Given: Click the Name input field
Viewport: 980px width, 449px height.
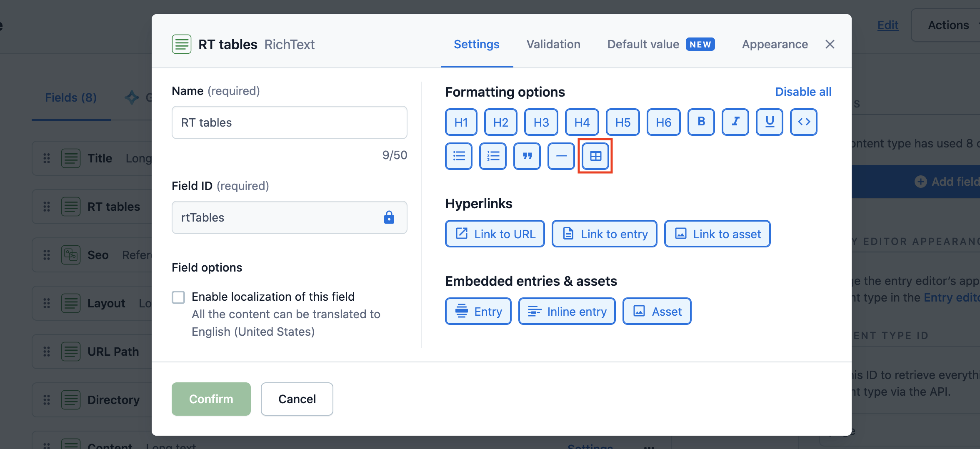Looking at the screenshot, I should coord(290,122).
